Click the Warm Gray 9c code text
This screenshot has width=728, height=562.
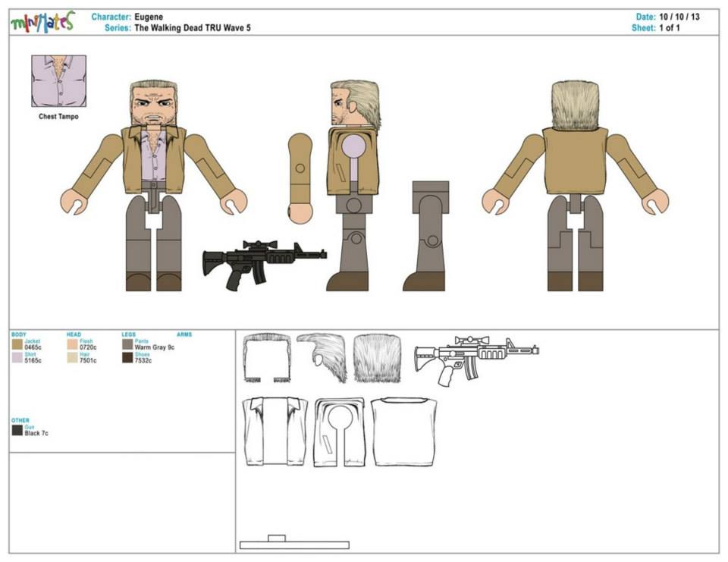[155, 347]
